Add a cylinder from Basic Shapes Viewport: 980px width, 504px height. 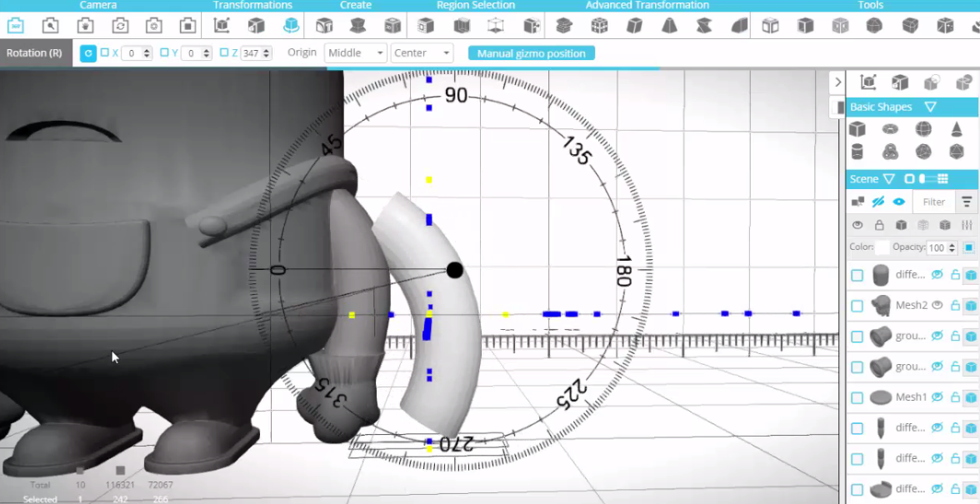pyautogui.click(x=857, y=151)
